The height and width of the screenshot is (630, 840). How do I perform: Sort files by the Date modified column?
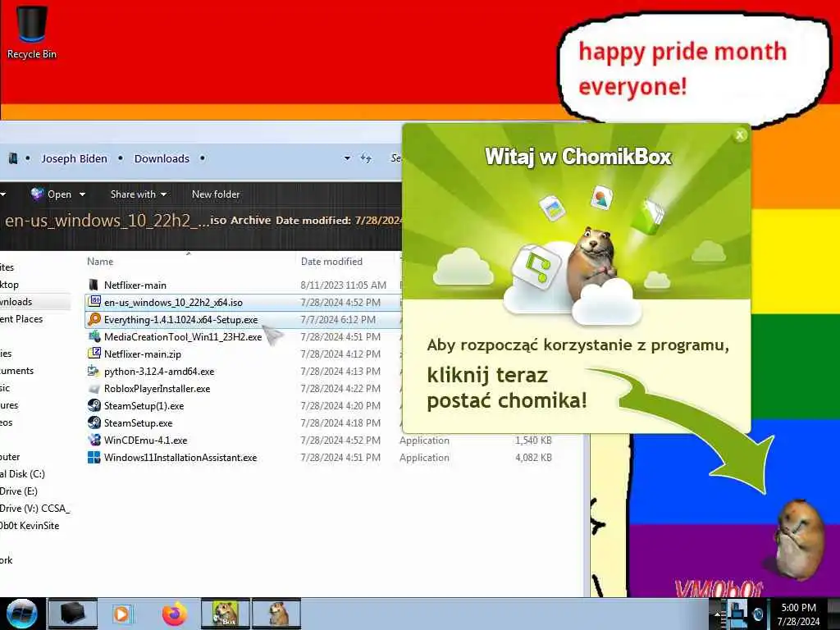pos(331,262)
